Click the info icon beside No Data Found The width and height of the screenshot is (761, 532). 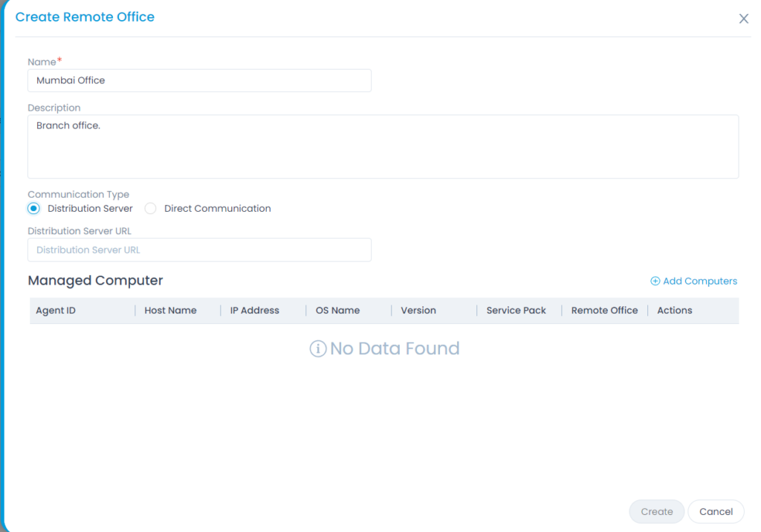click(318, 348)
